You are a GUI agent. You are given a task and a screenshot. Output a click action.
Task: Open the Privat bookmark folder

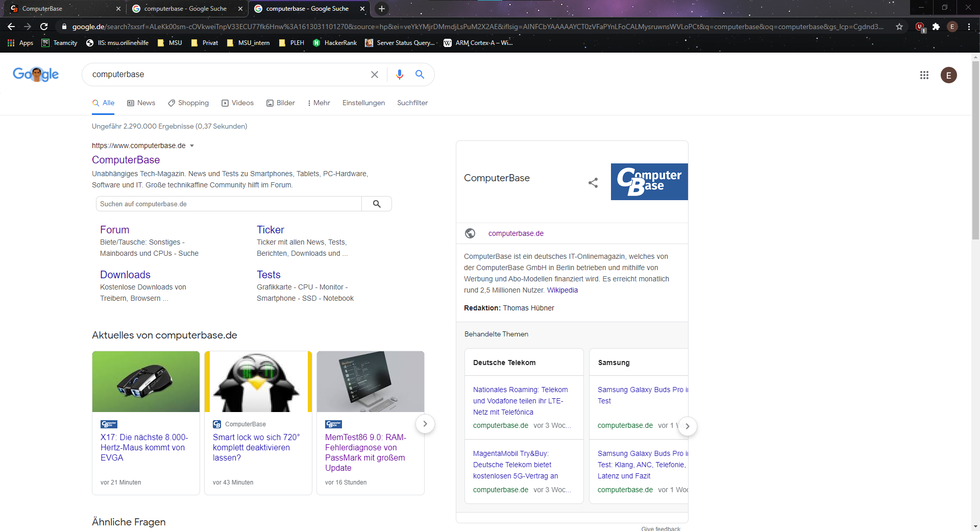point(205,43)
